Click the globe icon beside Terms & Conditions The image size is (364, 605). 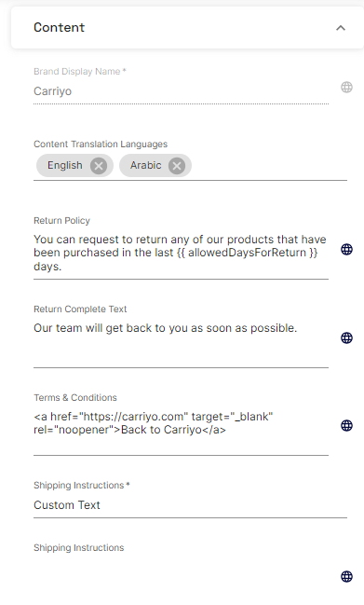pos(346,426)
